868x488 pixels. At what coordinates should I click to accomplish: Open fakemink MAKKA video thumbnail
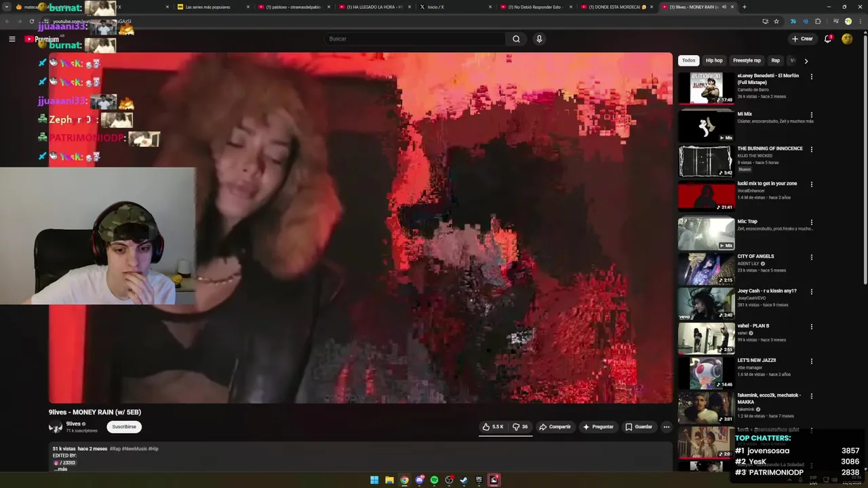[x=706, y=407]
